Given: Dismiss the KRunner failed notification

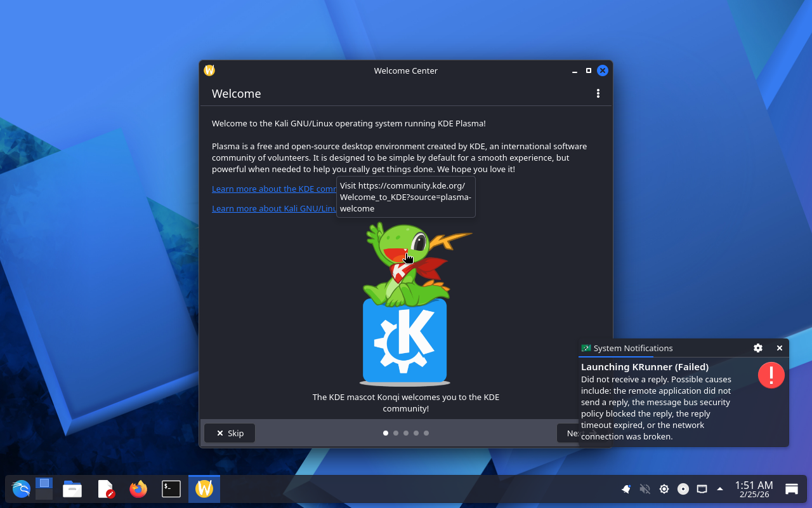Looking at the screenshot, I should [x=780, y=348].
